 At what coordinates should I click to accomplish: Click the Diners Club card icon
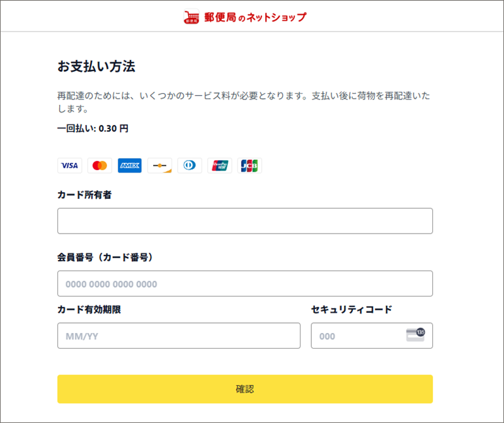tap(190, 166)
